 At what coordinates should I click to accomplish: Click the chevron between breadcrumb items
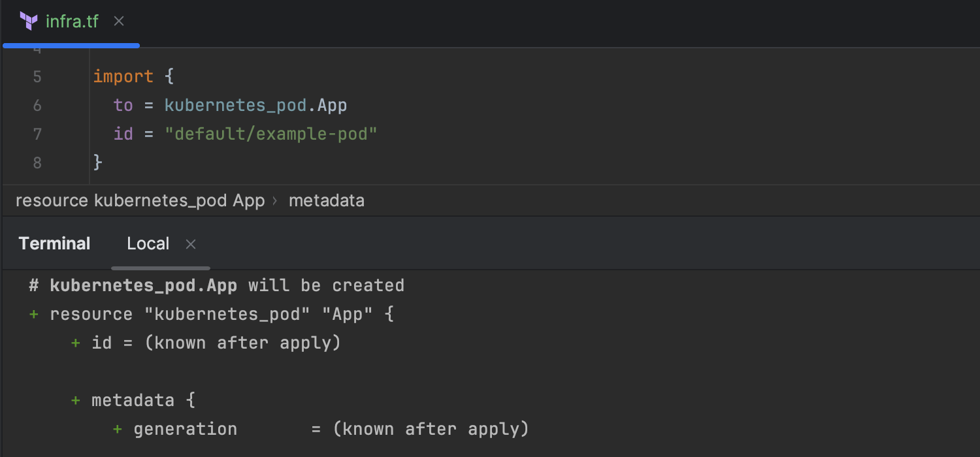click(275, 201)
